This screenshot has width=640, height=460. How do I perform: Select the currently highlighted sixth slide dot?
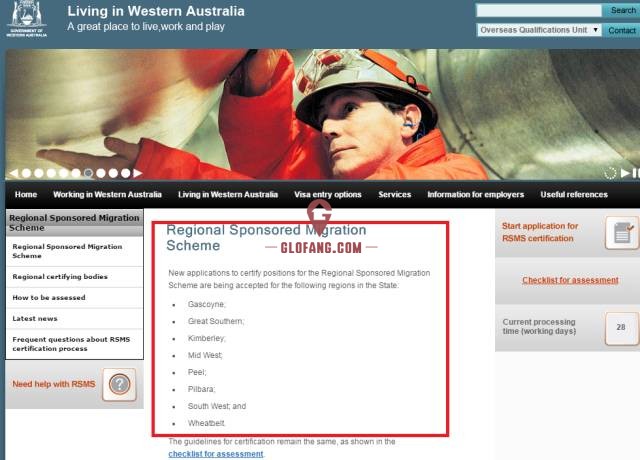pyautogui.click(x=88, y=173)
